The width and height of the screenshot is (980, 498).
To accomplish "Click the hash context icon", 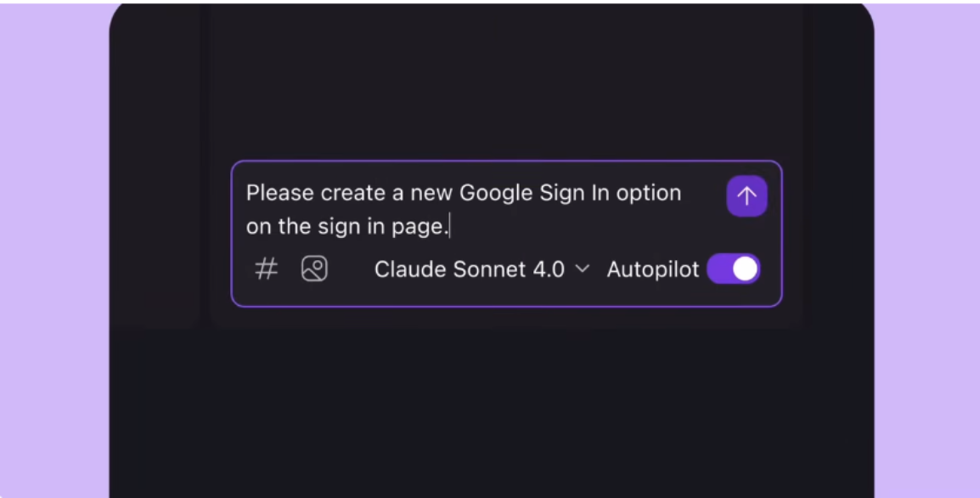I will tap(267, 269).
